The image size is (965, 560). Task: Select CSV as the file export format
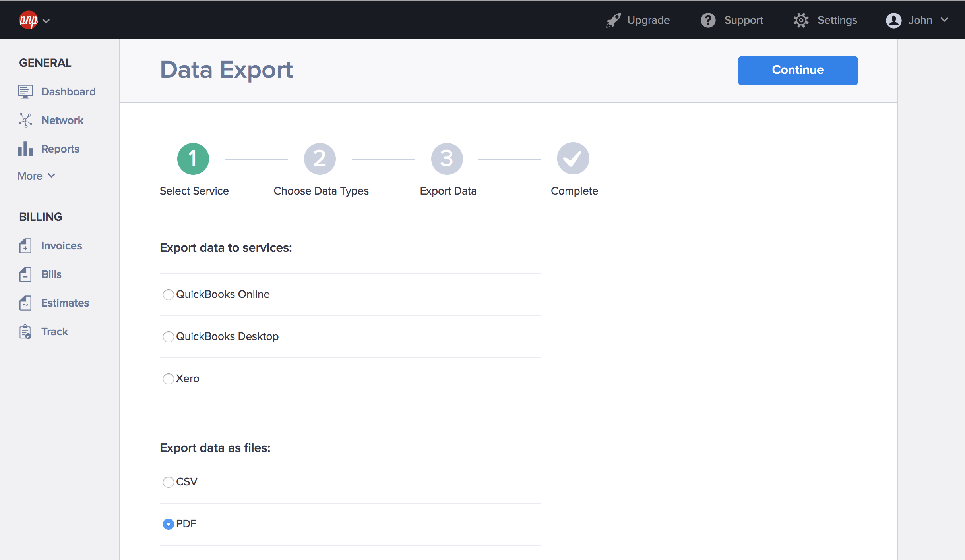pos(168,482)
